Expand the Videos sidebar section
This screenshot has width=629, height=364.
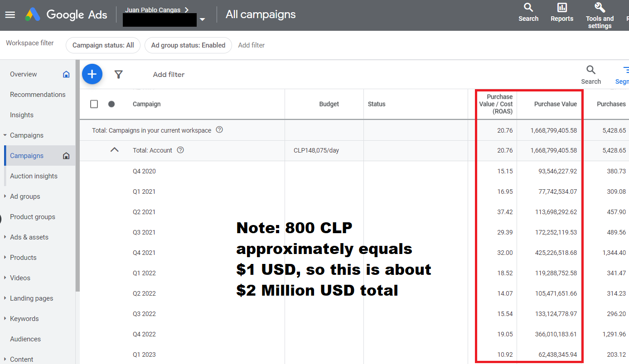[x=5, y=278]
